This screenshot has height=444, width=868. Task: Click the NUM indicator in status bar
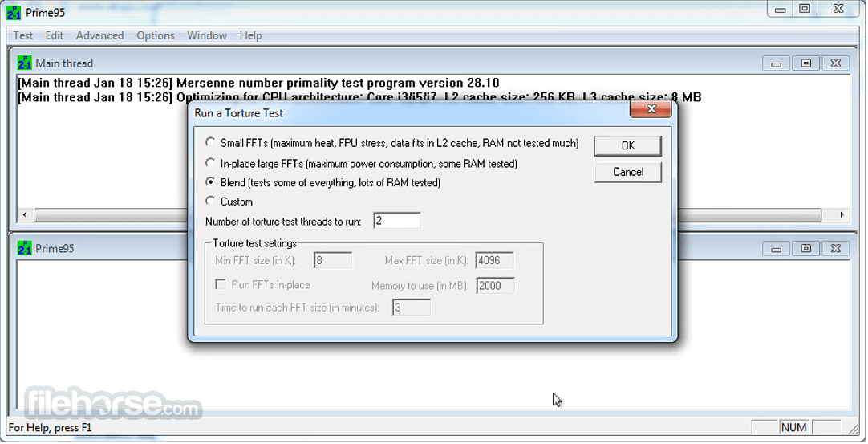tap(793, 427)
